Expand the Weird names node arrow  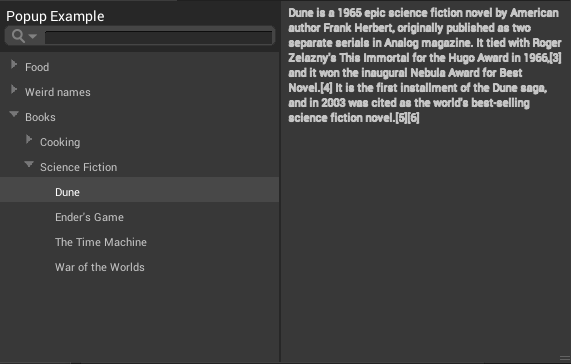coord(14,90)
